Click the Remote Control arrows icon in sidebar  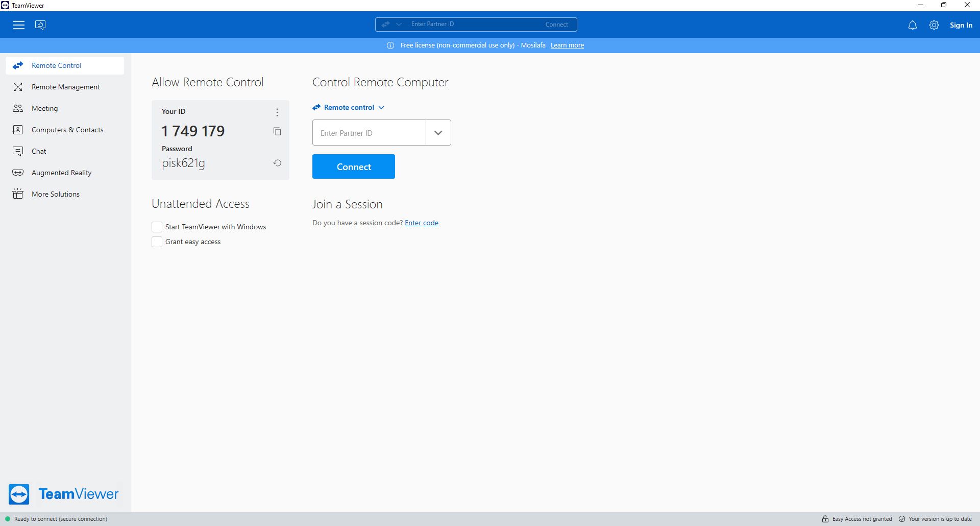18,65
